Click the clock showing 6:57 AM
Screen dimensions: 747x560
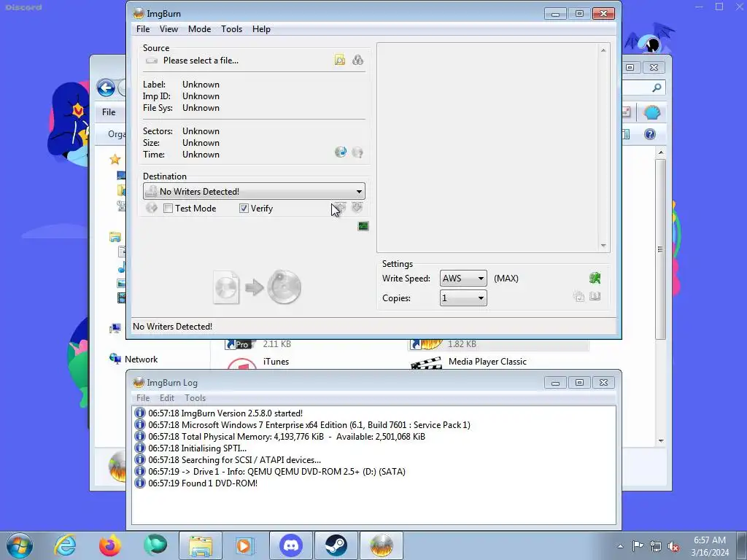click(710, 546)
